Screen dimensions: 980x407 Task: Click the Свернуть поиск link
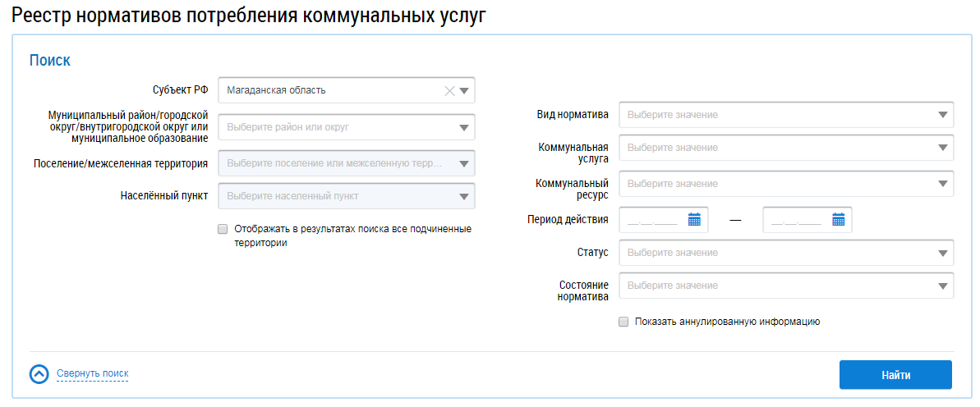click(92, 374)
